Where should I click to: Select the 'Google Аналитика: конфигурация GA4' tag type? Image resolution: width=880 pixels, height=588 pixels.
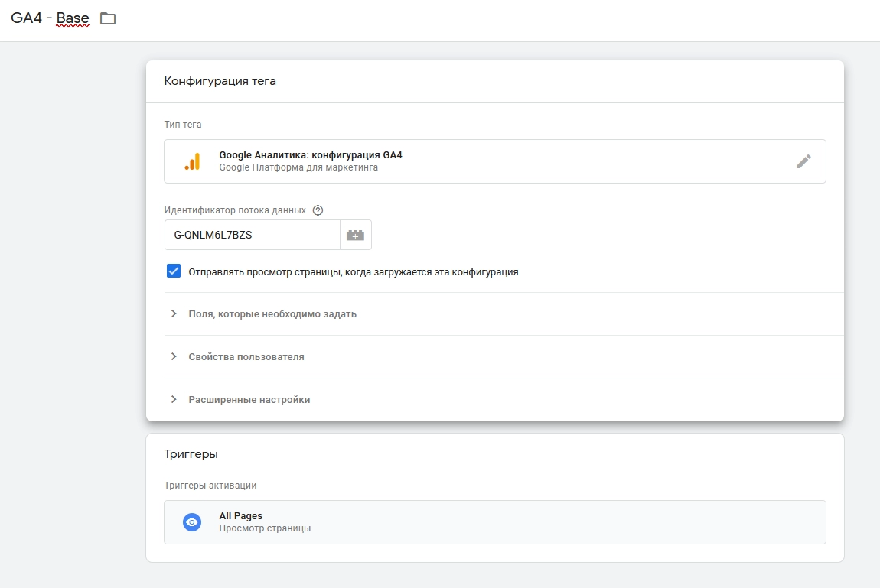[495, 161]
